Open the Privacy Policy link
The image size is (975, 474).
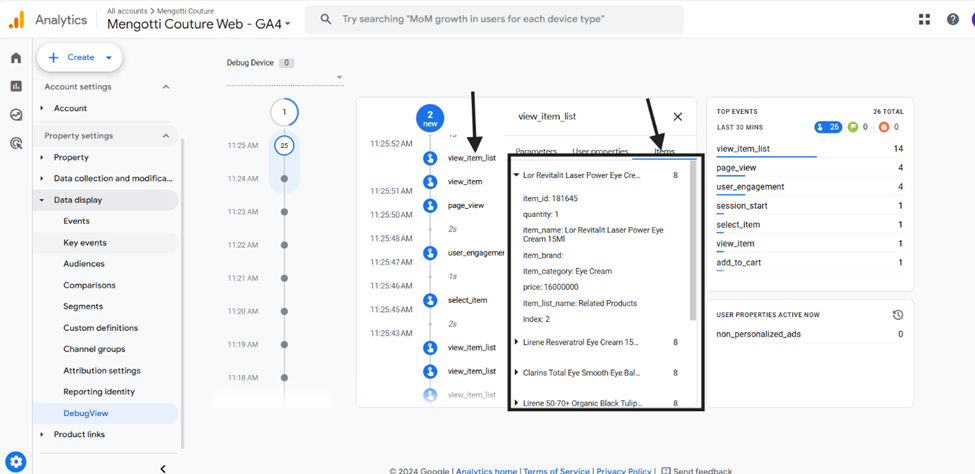[x=624, y=471]
